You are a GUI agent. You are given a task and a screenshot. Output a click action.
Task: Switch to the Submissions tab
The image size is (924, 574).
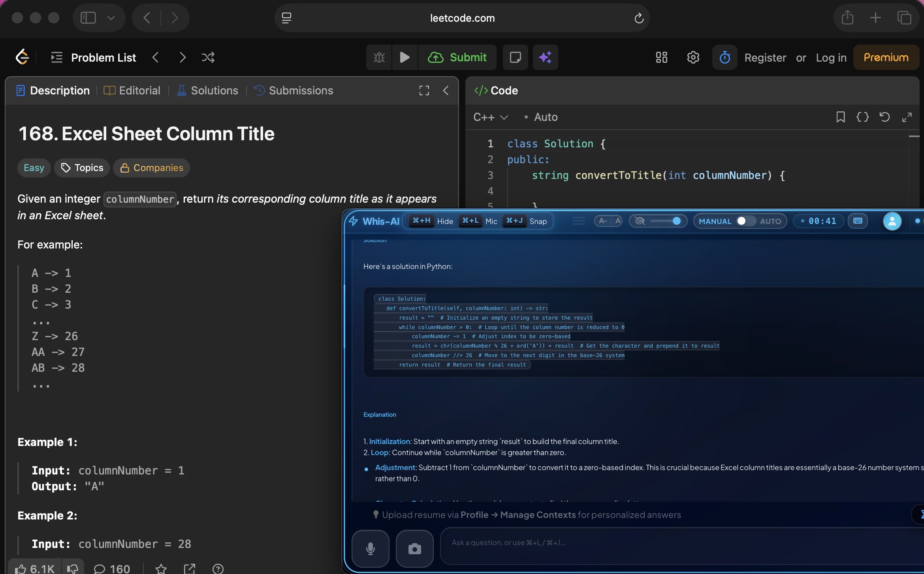click(x=294, y=90)
